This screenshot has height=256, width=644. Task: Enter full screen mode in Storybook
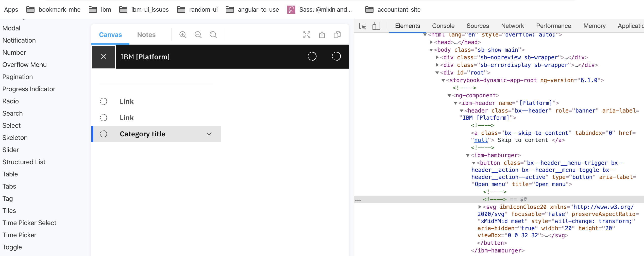point(307,35)
